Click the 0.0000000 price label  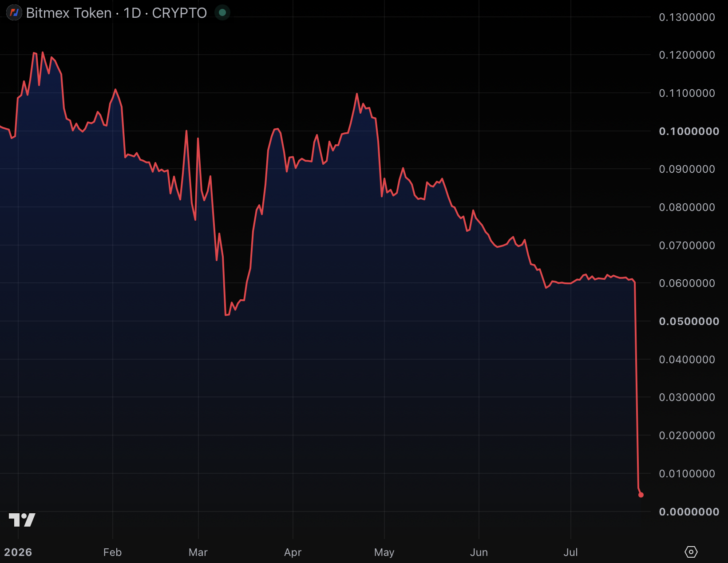click(689, 512)
